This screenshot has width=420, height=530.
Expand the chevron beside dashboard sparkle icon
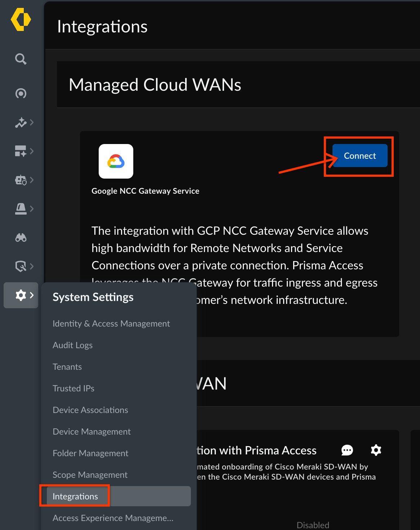click(x=32, y=151)
